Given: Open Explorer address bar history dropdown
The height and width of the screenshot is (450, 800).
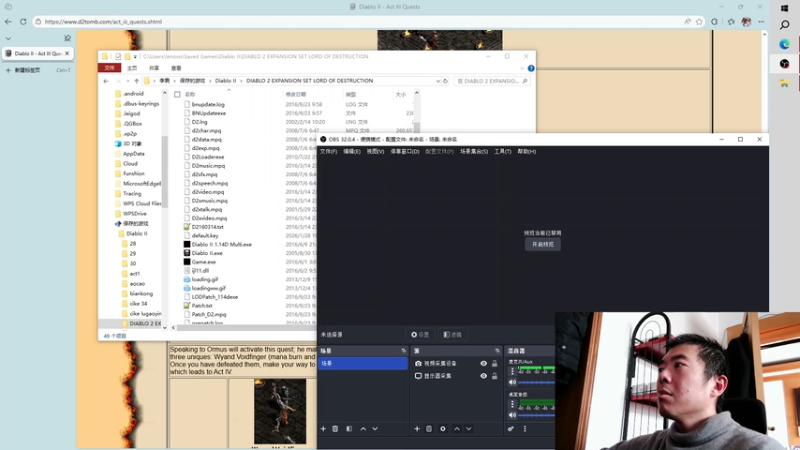Looking at the screenshot, I should [438, 81].
